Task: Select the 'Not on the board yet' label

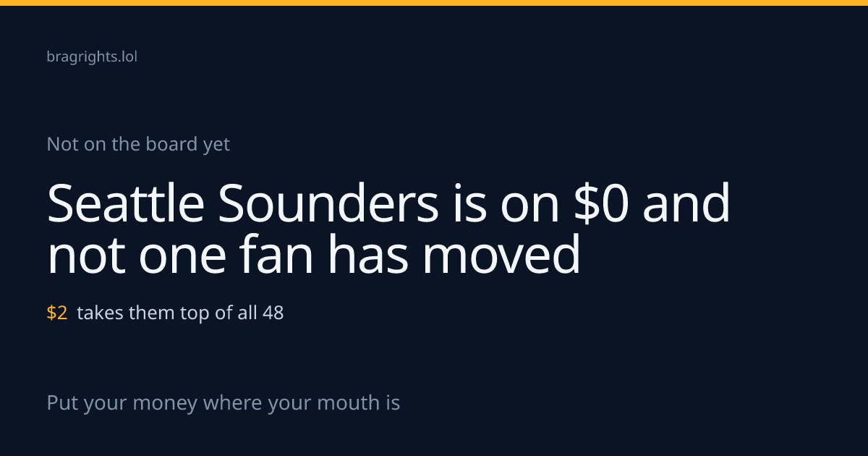Action: tap(138, 145)
